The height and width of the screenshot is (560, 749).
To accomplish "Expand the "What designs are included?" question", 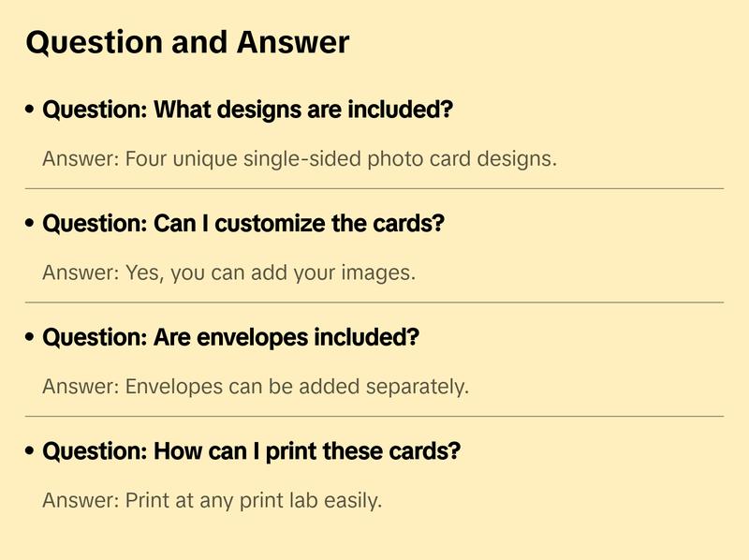I will (248, 111).
